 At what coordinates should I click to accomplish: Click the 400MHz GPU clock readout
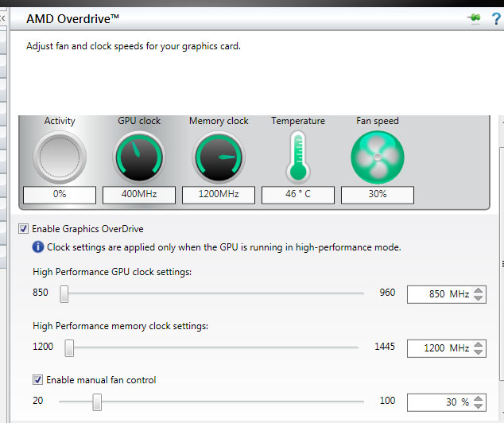tap(139, 195)
